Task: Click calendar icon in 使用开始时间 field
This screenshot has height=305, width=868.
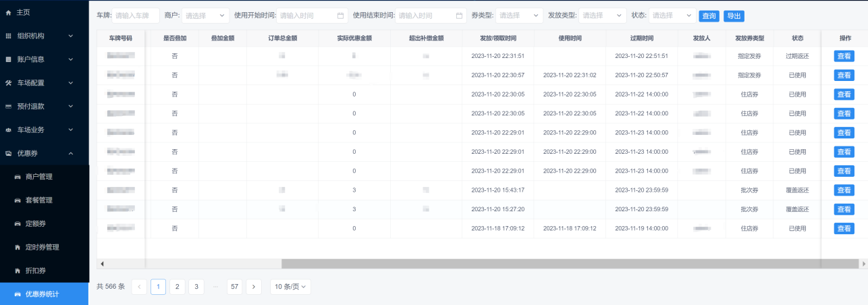Action: click(x=340, y=16)
